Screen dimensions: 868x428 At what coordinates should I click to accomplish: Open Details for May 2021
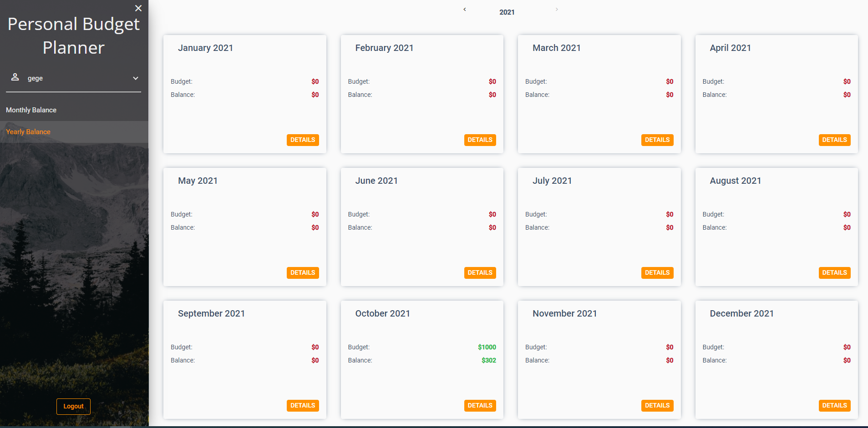click(x=303, y=273)
